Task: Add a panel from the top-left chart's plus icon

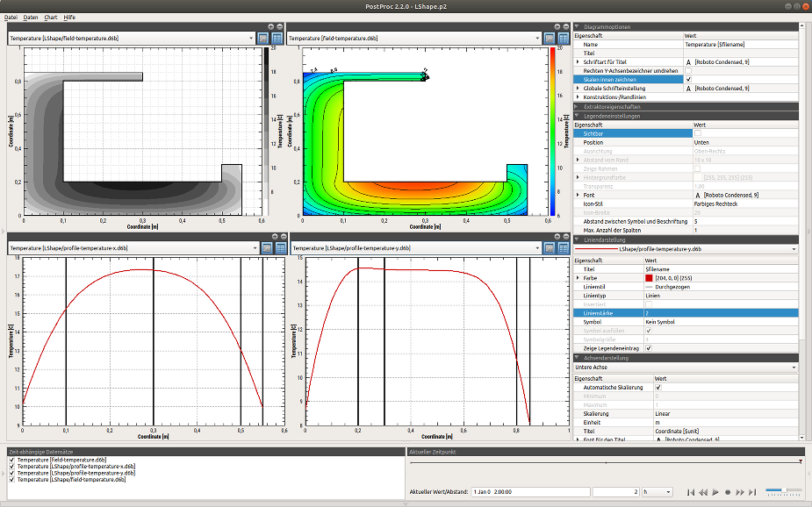Action: (271, 26)
